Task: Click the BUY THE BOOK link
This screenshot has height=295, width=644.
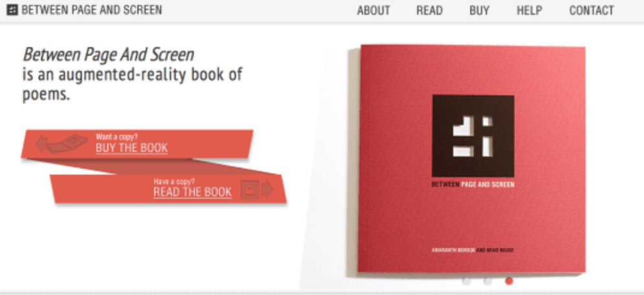Action: (132, 148)
